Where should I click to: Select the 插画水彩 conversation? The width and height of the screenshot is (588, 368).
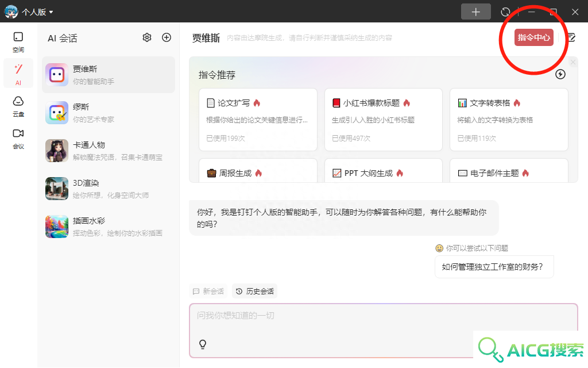pos(109,227)
